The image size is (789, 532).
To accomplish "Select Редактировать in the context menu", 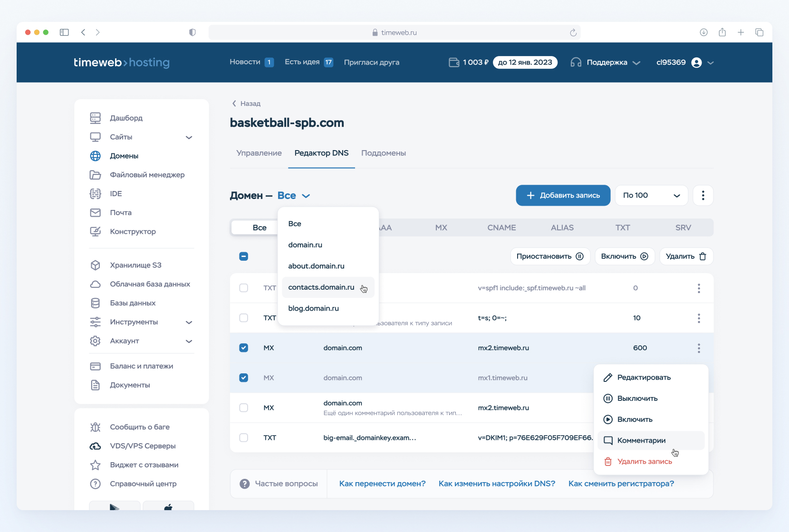I will [x=651, y=378].
